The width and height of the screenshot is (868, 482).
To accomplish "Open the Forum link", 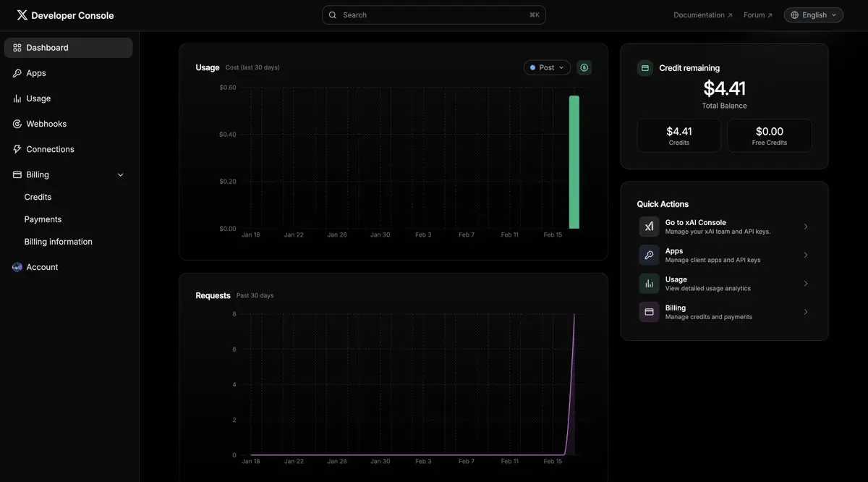I will 757,15.
